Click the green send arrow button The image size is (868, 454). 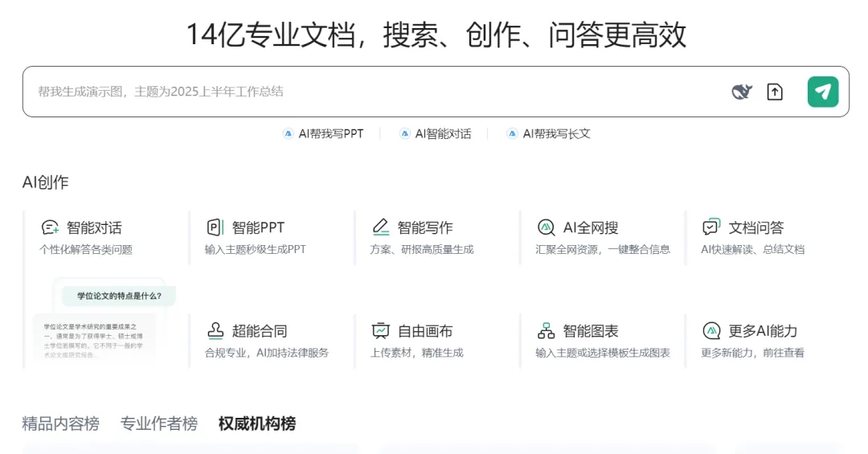pos(823,92)
